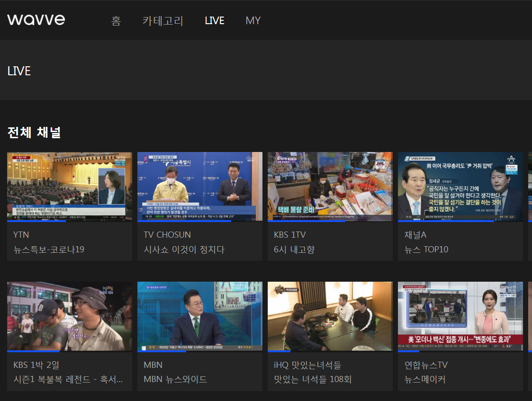Click the TV CHOSUN program progress bar

[x=200, y=221]
